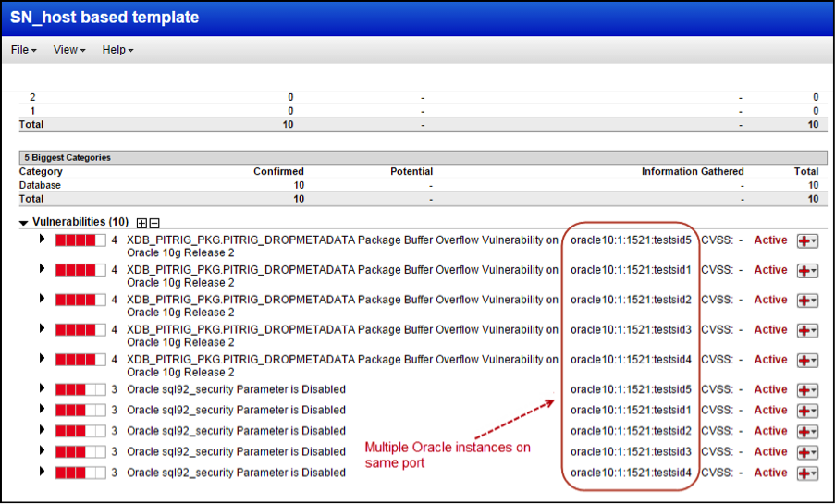835x504 pixels.
Task: Click the collapse-all minus icon beside Vulnerabilities
Action: point(153,223)
